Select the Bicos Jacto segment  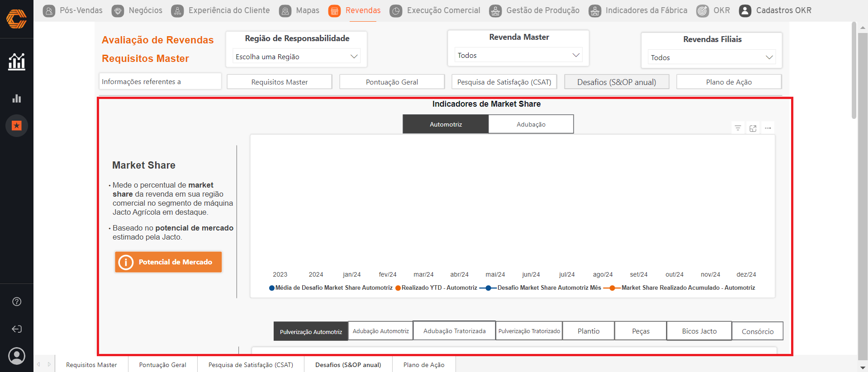(x=699, y=331)
